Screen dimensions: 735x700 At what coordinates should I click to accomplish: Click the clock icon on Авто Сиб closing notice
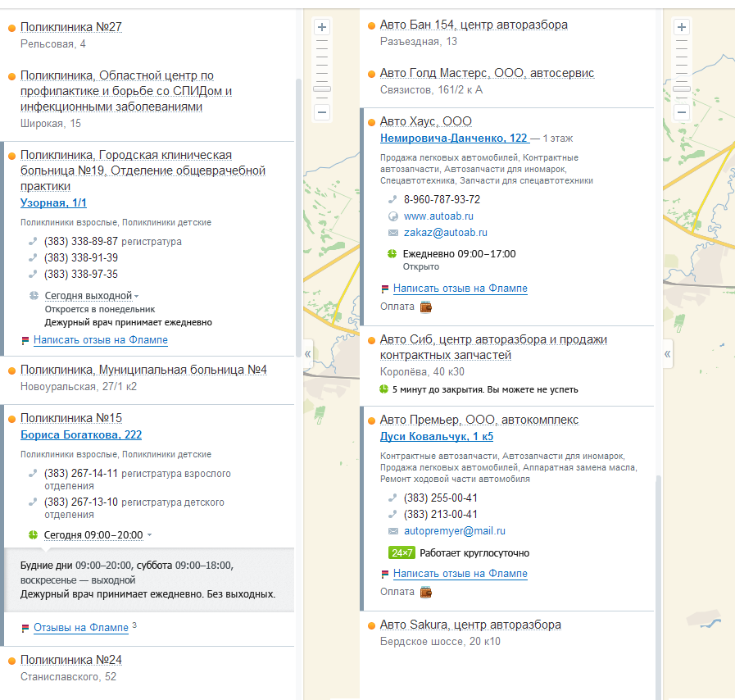[x=384, y=389]
